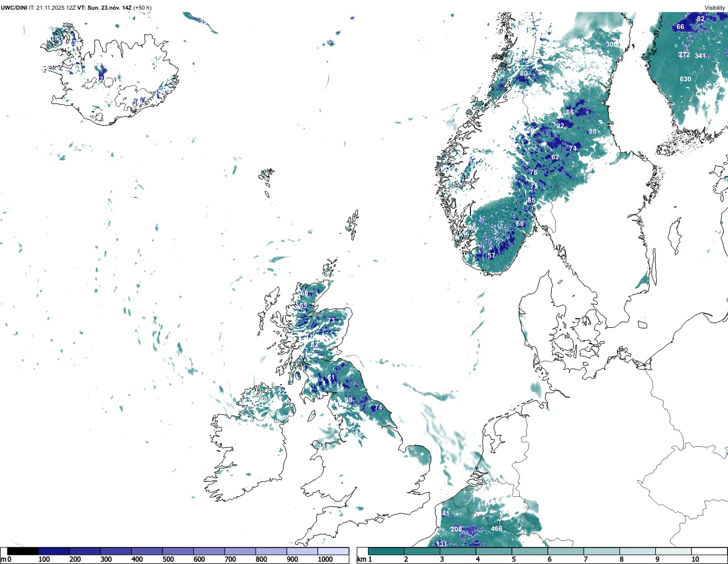Choose the 4 km legend swatch
The height and width of the screenshot is (564, 728).
(494, 551)
